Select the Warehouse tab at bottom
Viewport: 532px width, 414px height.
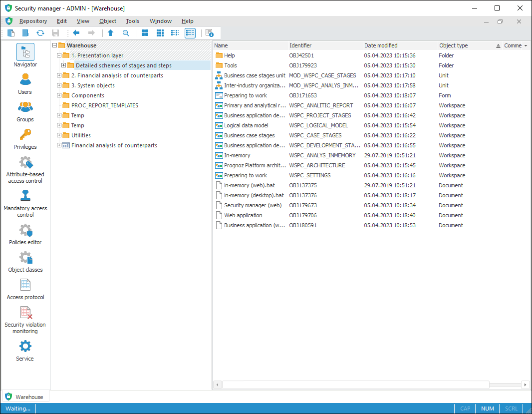[x=25, y=397]
